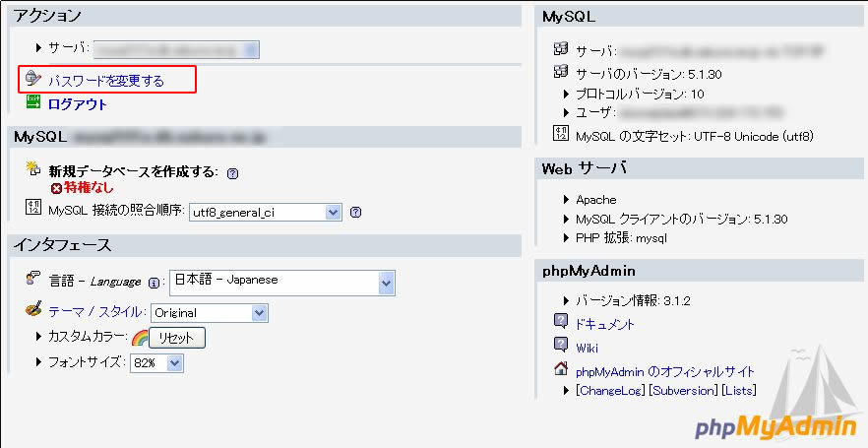
Task: Open the MySQL connection collation dropdown
Action: click(x=266, y=212)
